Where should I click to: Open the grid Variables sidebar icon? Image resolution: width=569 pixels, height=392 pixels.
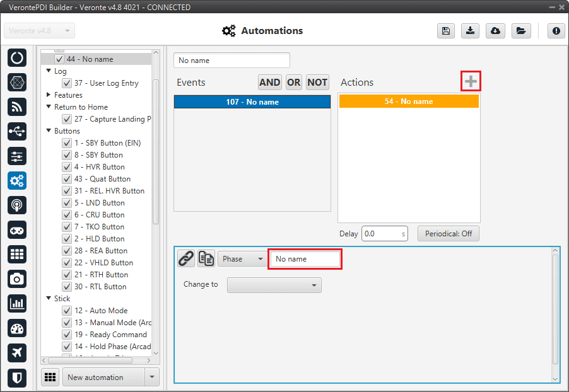coord(16,254)
